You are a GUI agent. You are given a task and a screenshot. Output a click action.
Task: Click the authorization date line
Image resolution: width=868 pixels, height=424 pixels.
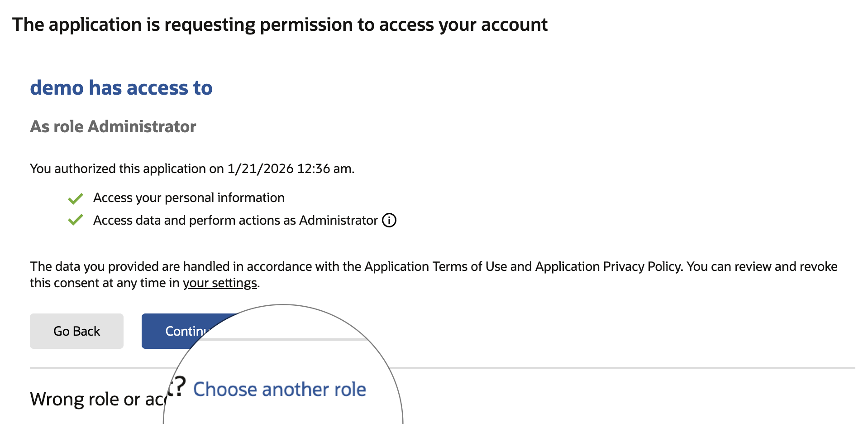tap(192, 169)
